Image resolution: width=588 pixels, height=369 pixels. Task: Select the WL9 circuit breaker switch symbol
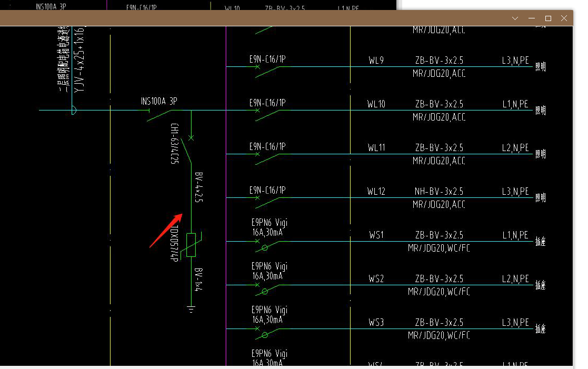(x=267, y=71)
